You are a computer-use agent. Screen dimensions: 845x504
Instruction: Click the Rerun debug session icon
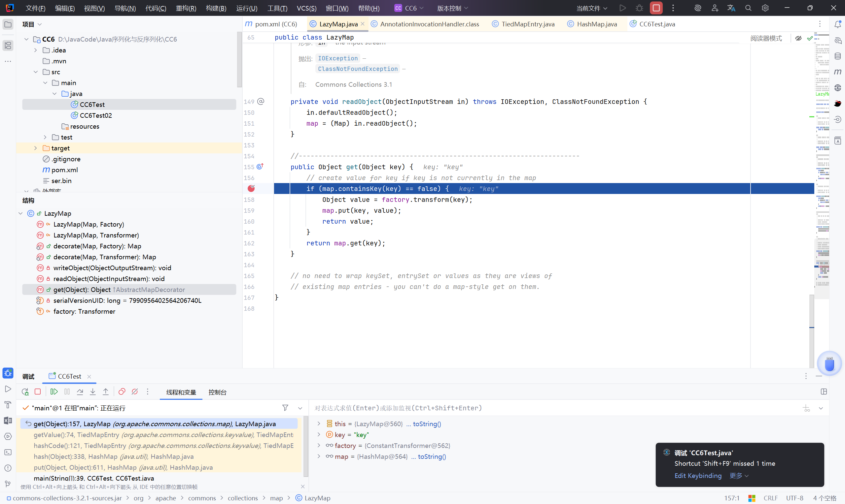tap(25, 392)
